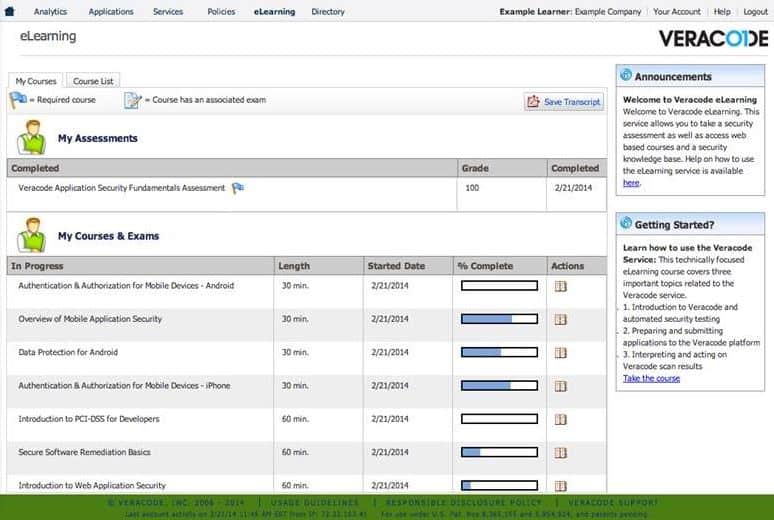Click the grade value 100
Screen dimensions: 774x520
pyautogui.click(x=472, y=188)
